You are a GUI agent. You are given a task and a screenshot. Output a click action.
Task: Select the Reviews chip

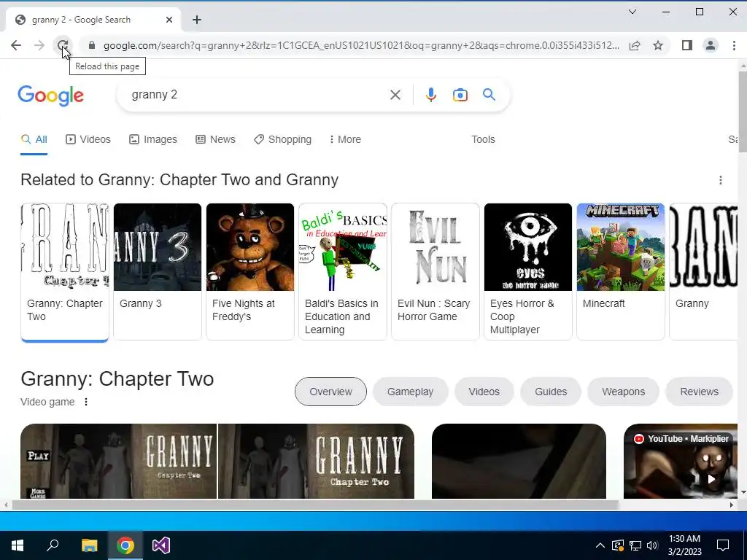(699, 392)
